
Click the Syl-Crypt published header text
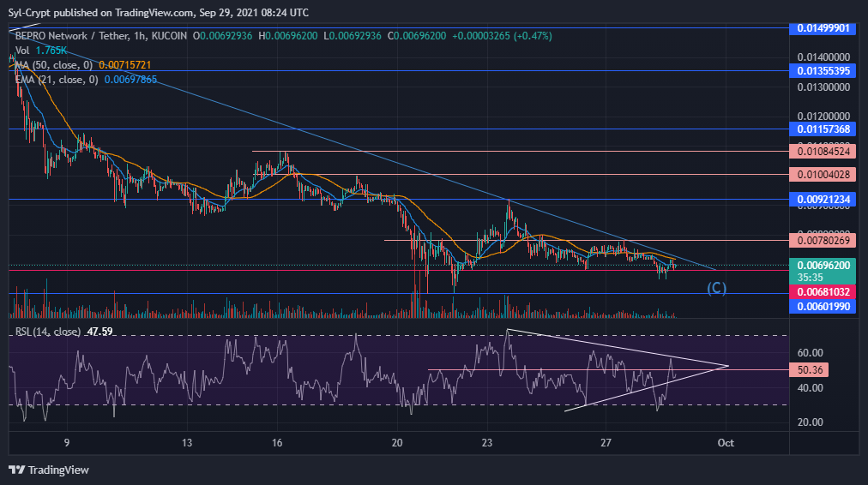pos(159,12)
